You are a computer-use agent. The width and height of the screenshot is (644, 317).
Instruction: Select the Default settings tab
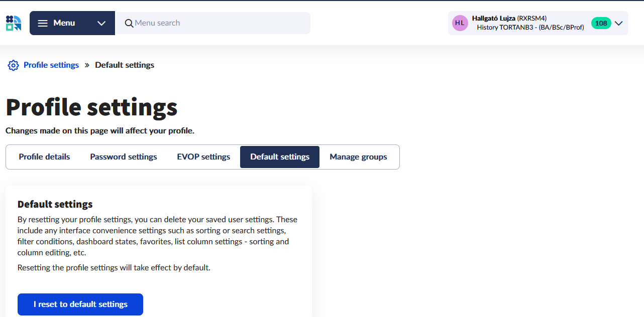coord(280,157)
